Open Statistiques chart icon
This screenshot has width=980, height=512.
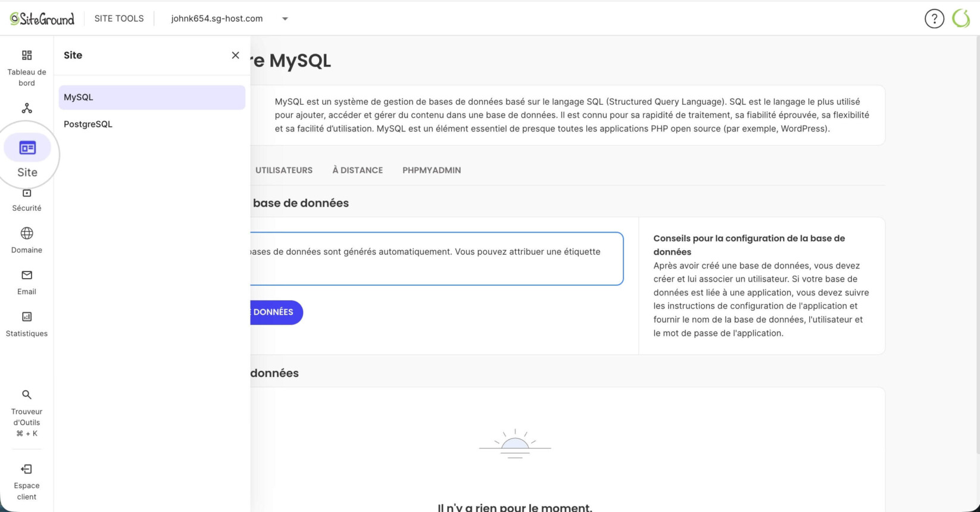click(x=27, y=317)
